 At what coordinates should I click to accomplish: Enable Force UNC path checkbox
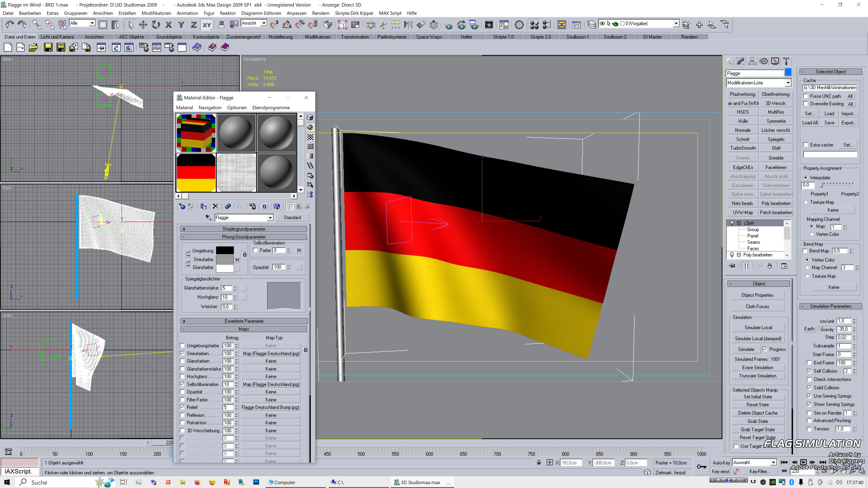click(806, 96)
